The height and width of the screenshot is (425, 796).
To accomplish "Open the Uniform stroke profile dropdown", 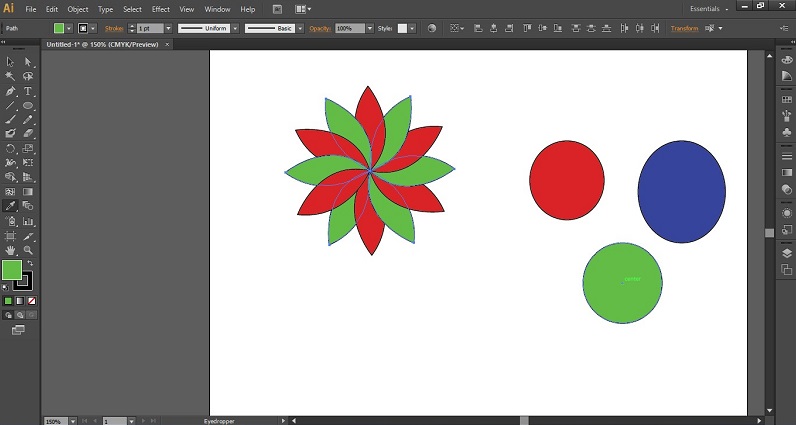I will [233, 29].
